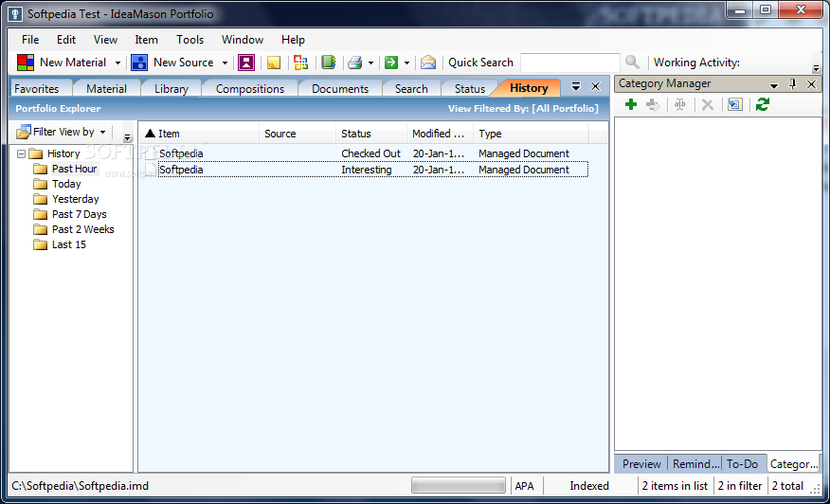Open the Window menu

click(243, 40)
